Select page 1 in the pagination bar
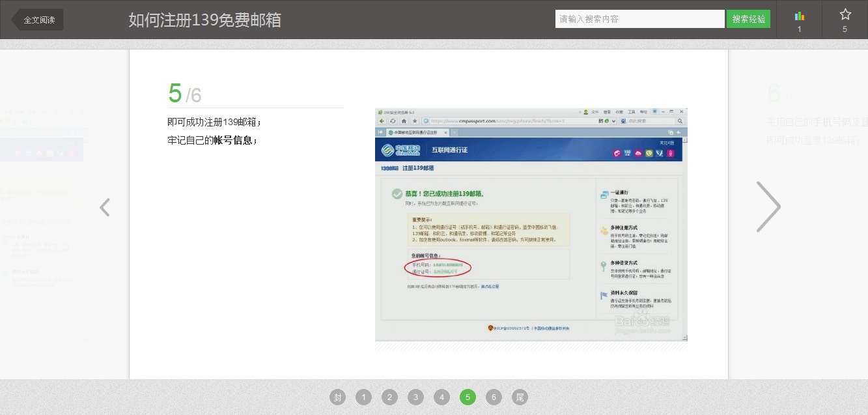Screen dimensions: 868x415 tap(363, 397)
